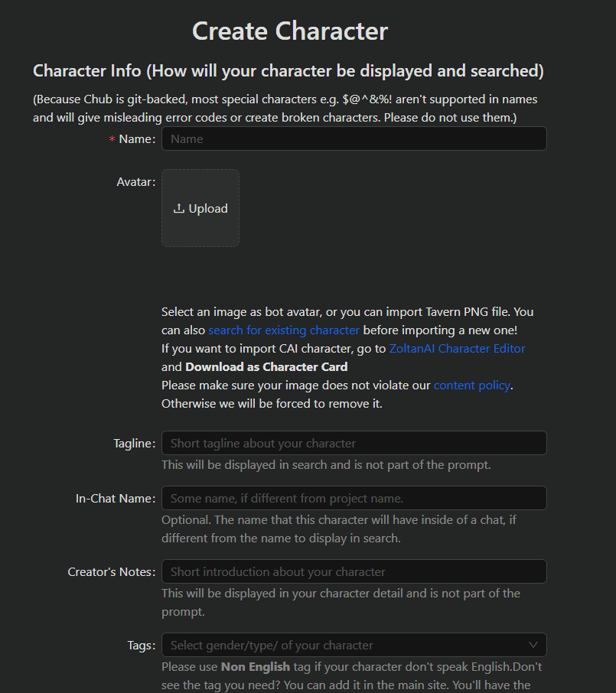Click the 'Create Character' page heading

[x=290, y=31]
